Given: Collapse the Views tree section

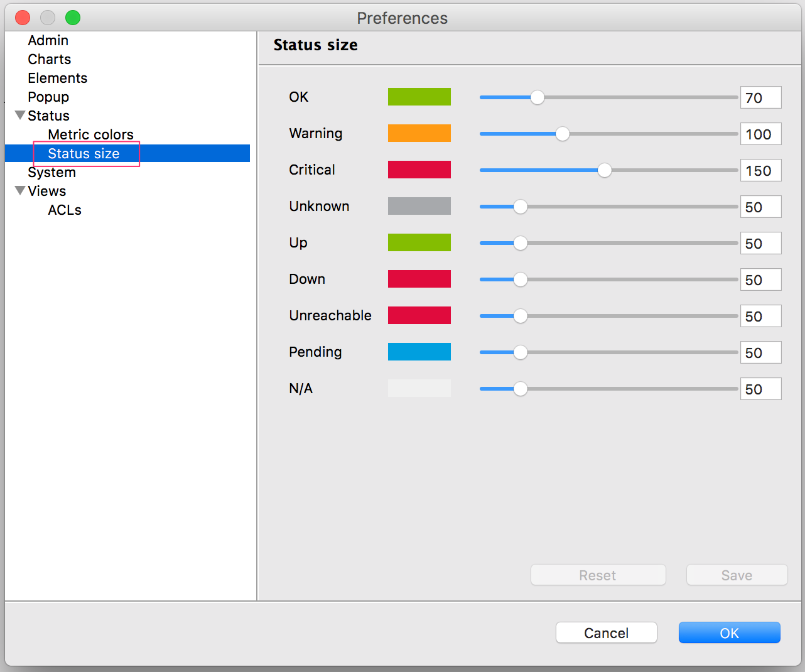Looking at the screenshot, I should pyautogui.click(x=20, y=191).
